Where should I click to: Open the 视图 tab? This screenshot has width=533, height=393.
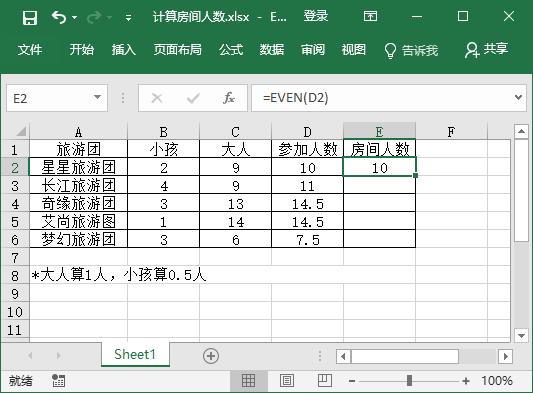point(354,50)
